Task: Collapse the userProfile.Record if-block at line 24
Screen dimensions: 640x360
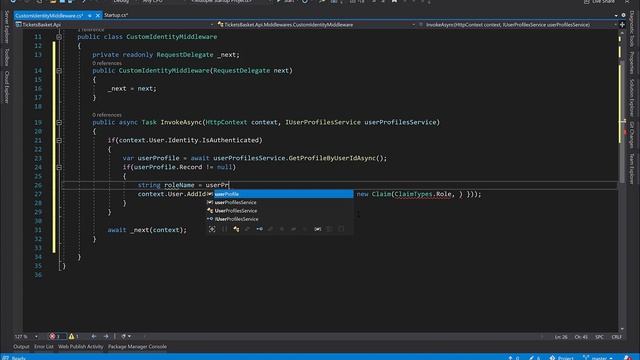Action: [59, 167]
